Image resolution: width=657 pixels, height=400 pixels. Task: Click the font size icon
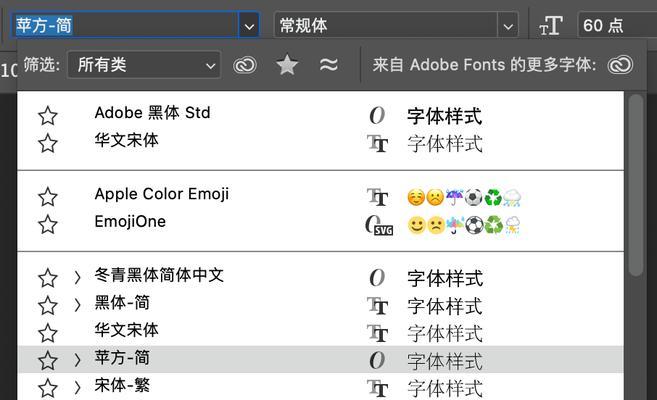(x=551, y=26)
